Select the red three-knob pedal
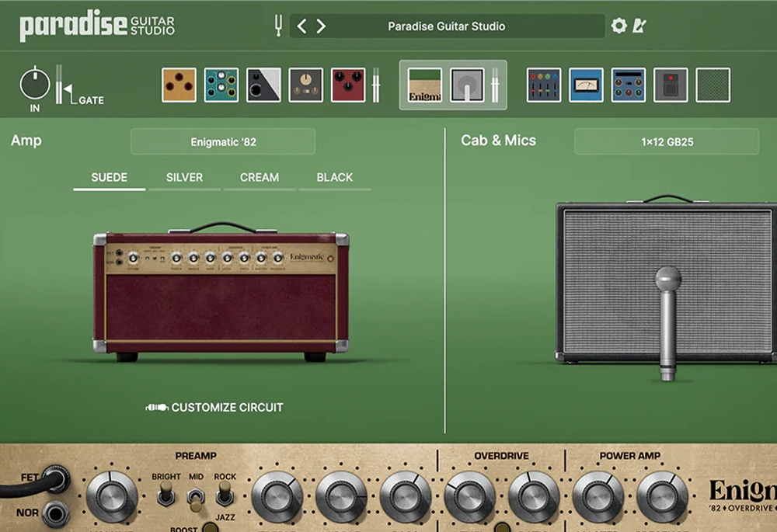Image resolution: width=777 pixels, height=532 pixels. tap(348, 85)
